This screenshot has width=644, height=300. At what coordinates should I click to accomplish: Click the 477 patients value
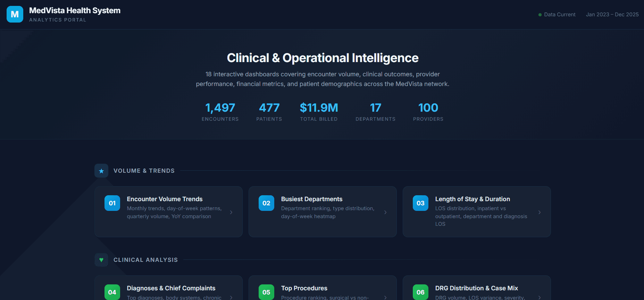point(269,108)
